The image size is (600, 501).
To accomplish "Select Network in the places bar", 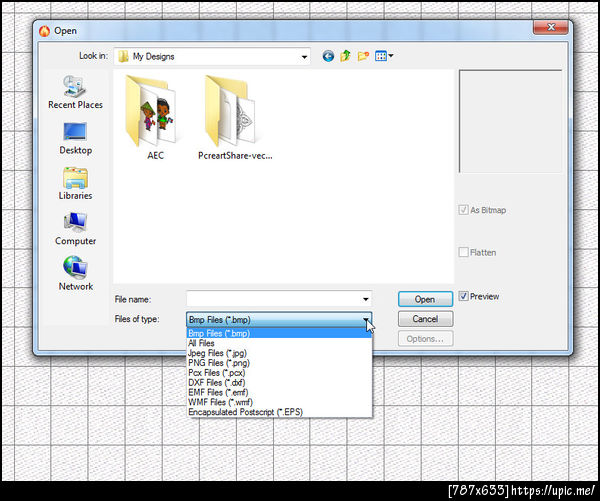I will pos(75,274).
